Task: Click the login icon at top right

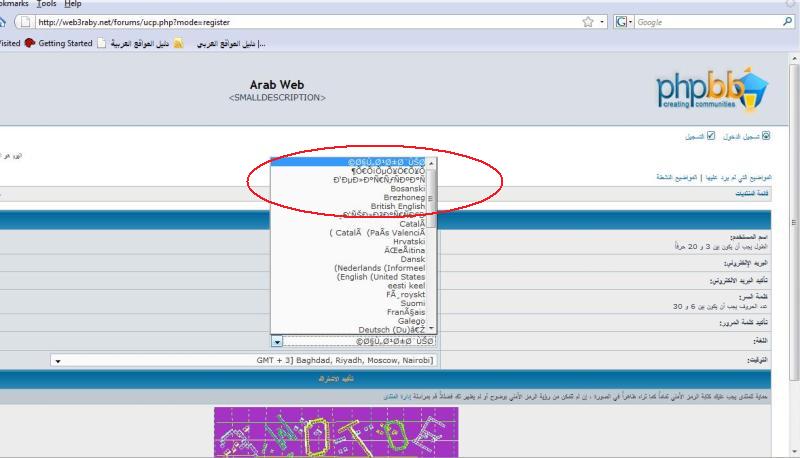Action: click(766, 135)
